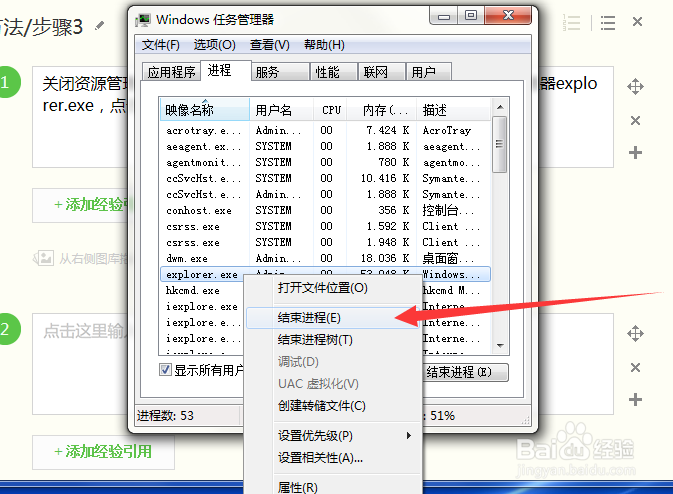The image size is (673, 494).
Task: Select the aeagent.ex... process row
Action: pos(325,146)
